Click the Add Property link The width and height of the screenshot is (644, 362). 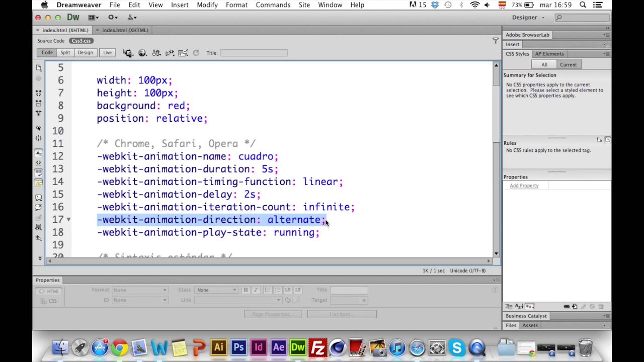[x=524, y=186]
